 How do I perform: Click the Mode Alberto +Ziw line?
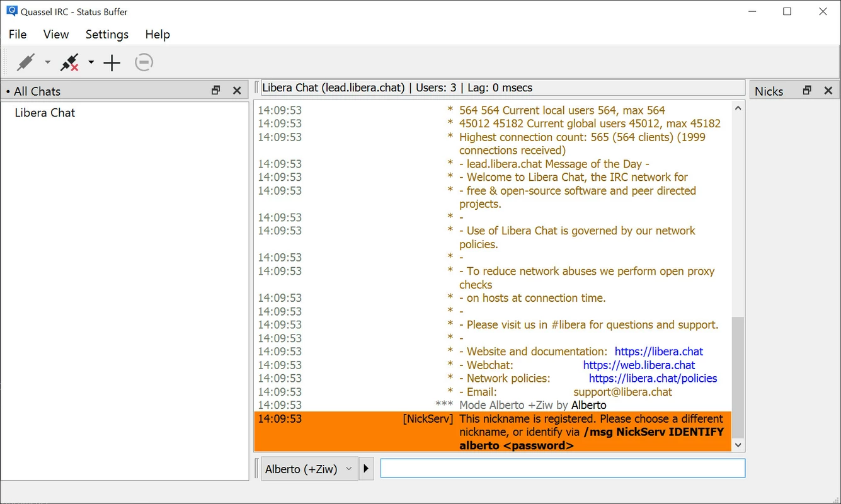[x=533, y=405]
